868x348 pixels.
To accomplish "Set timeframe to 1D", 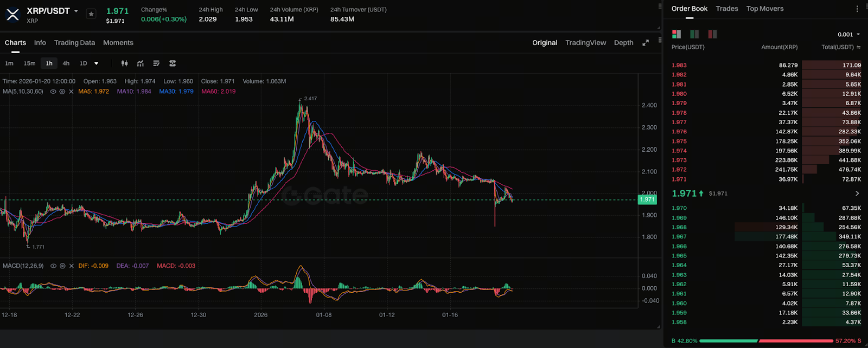I will click(x=84, y=63).
